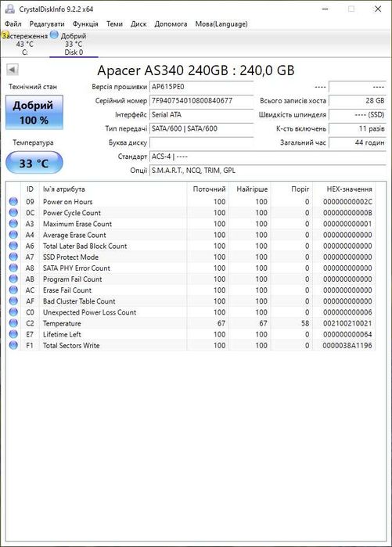This screenshot has height=547, width=392.
Task: Click the Технічний стан label
Action: 33,87
